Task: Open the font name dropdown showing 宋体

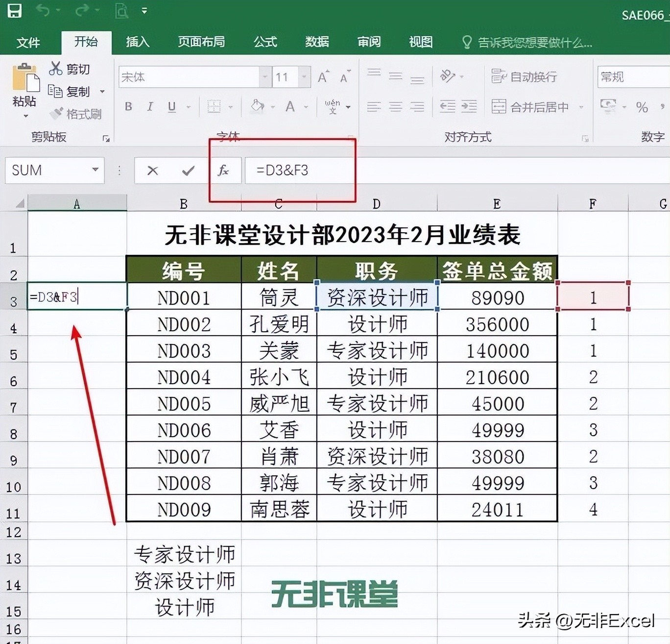Action: click(x=264, y=77)
